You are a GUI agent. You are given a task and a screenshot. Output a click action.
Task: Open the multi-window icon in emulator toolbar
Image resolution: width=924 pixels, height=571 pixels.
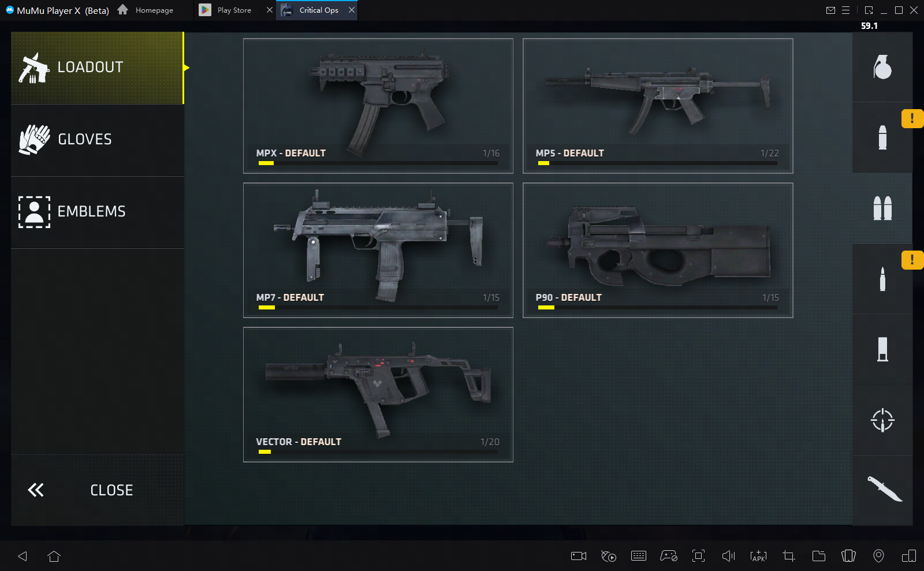908,556
